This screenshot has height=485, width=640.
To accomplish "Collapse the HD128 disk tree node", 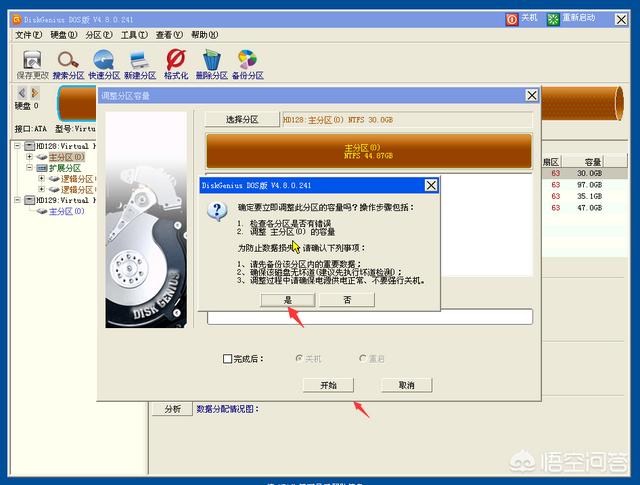I will [x=17, y=146].
